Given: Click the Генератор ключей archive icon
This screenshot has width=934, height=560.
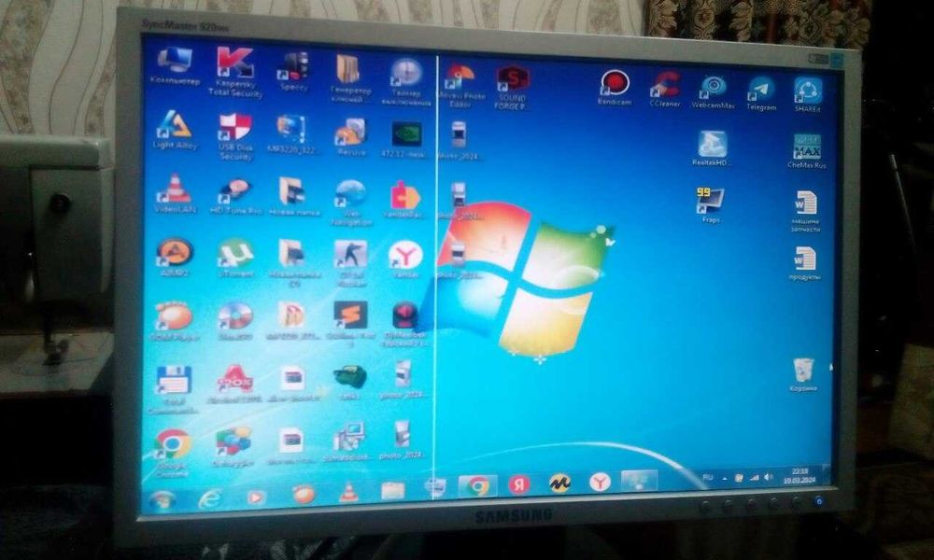Looking at the screenshot, I should [x=350, y=77].
